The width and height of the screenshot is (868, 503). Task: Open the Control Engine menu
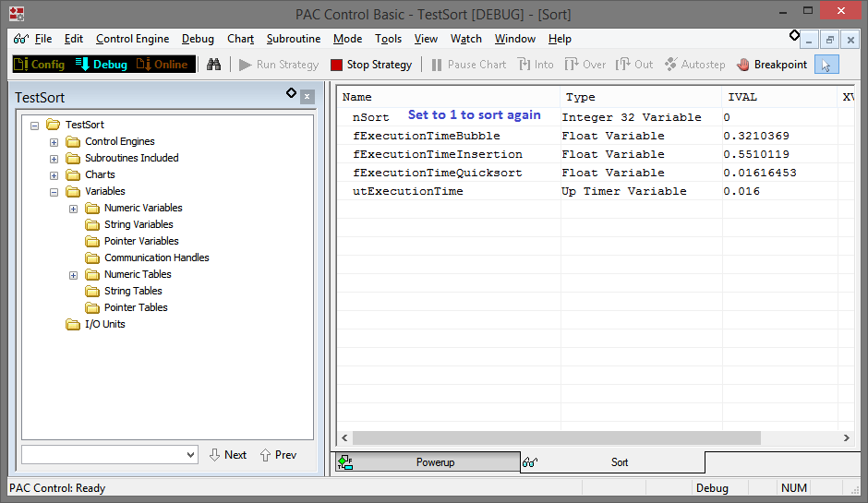(x=132, y=39)
